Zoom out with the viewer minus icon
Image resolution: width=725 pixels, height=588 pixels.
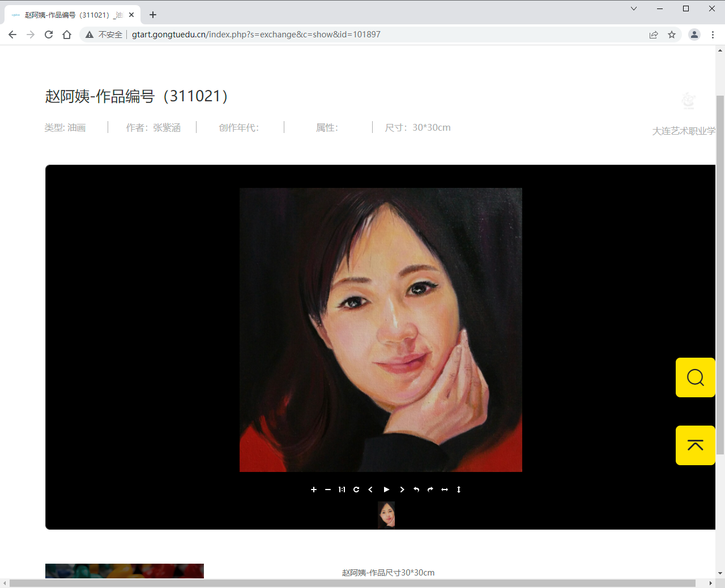[x=328, y=490]
